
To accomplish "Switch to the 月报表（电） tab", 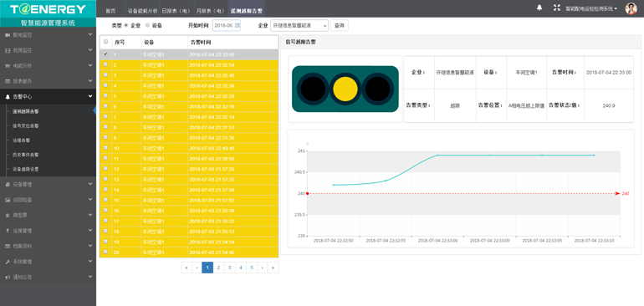I will pyautogui.click(x=211, y=11).
